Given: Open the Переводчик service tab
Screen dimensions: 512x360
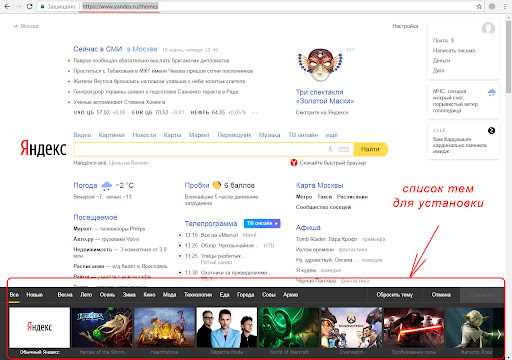Looking at the screenshot, I should [234, 135].
